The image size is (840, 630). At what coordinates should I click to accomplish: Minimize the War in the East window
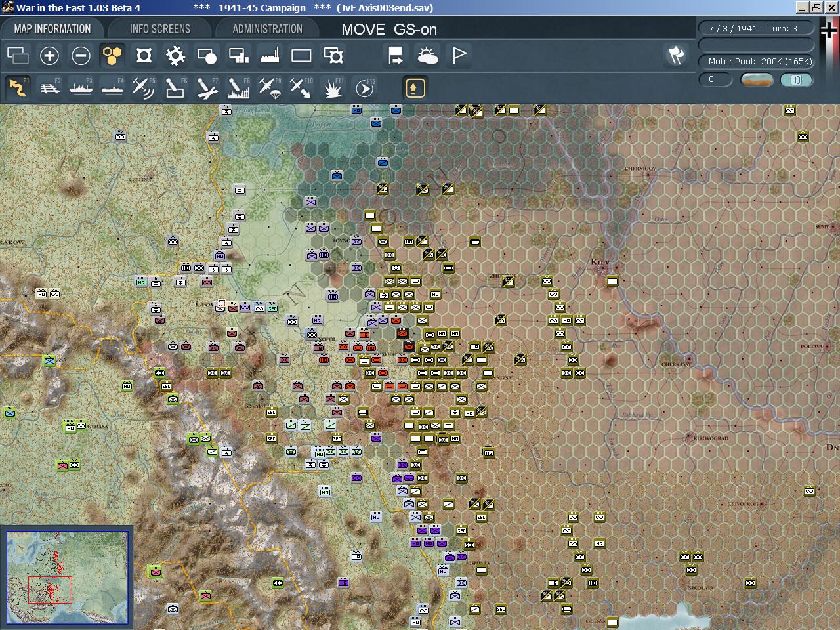tap(802, 7)
